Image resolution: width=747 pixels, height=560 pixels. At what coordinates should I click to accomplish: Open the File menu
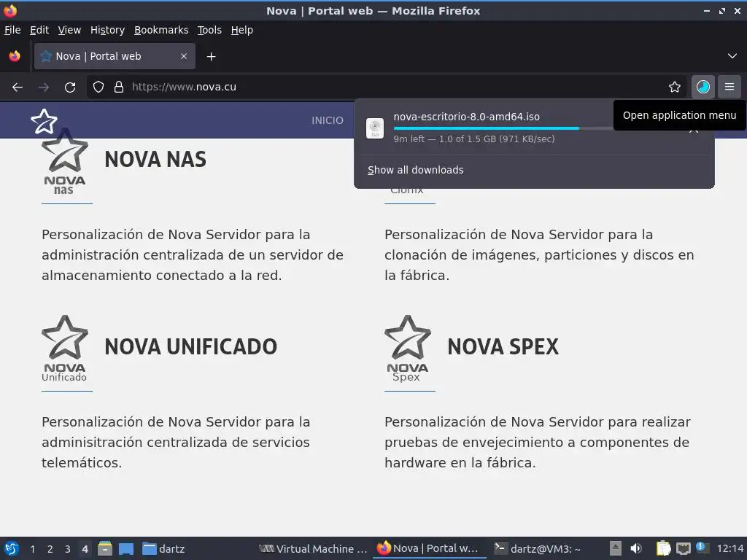(12, 30)
